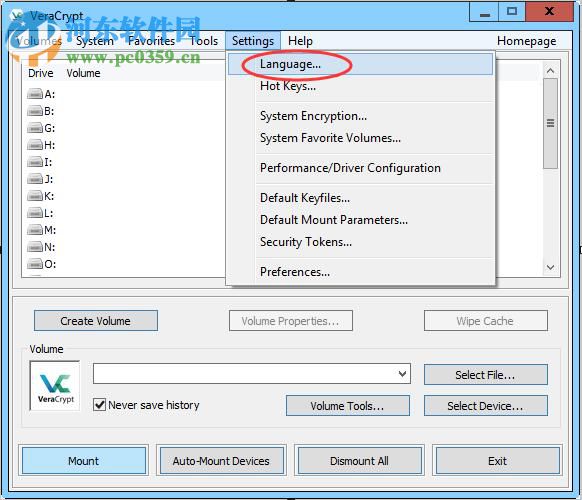Click the VeraCrypt logo image
The image size is (582, 500).
tap(55, 386)
